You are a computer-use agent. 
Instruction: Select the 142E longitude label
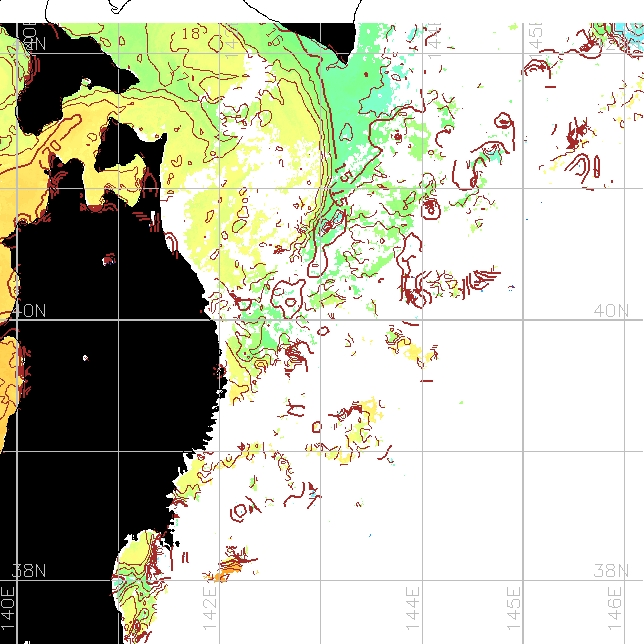pyautogui.click(x=210, y=609)
